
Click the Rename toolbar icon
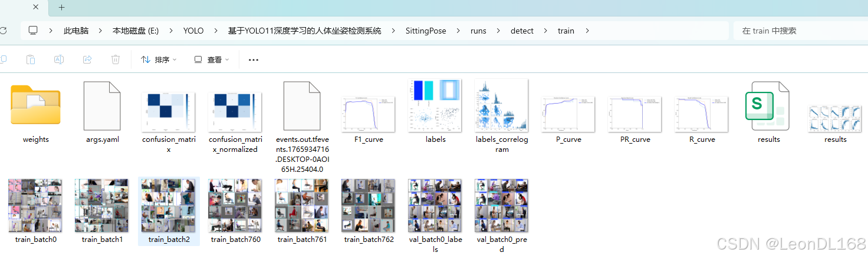pos(59,59)
